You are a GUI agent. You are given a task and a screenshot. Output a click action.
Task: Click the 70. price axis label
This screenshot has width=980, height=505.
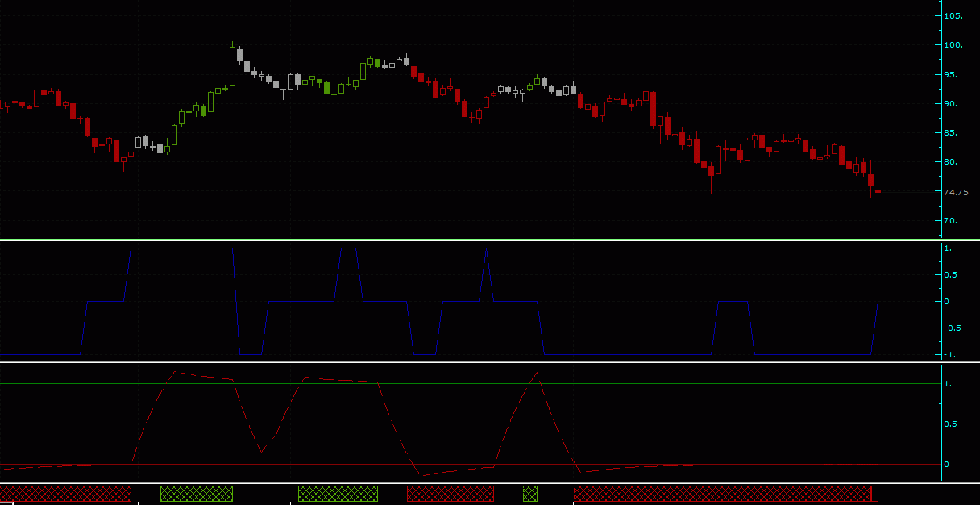pos(951,221)
